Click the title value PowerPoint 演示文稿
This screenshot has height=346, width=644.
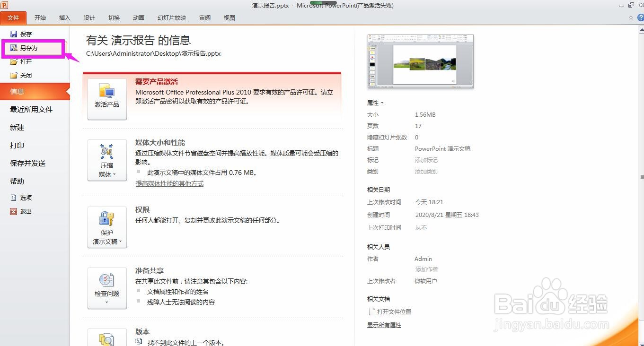(x=442, y=148)
